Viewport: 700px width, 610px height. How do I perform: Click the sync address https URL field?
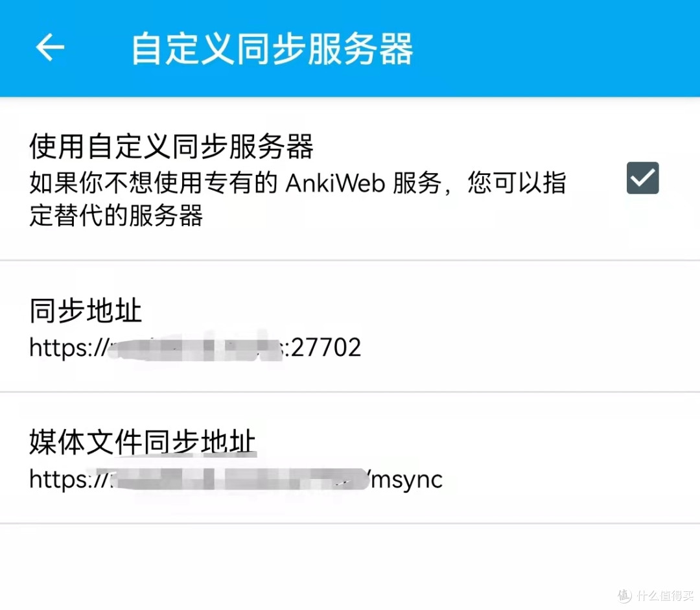(x=194, y=347)
